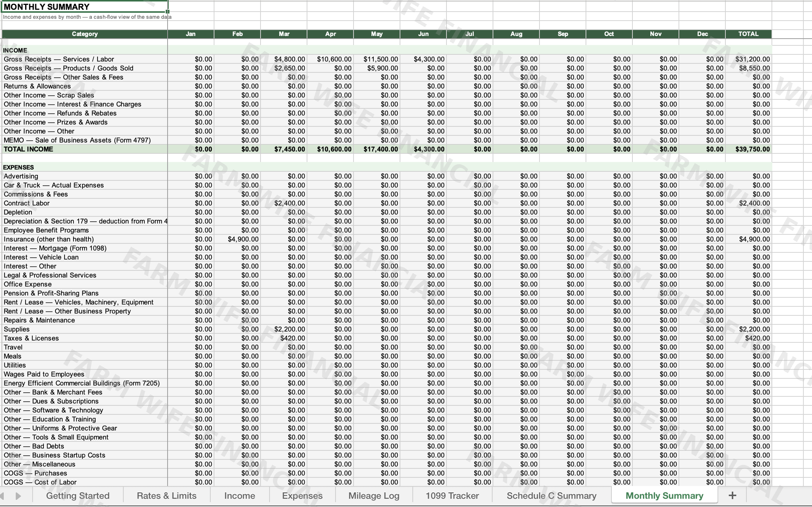Image resolution: width=812 pixels, height=507 pixels.
Task: Select MEMO — Sale of Business Assets label
Action: click(77, 140)
